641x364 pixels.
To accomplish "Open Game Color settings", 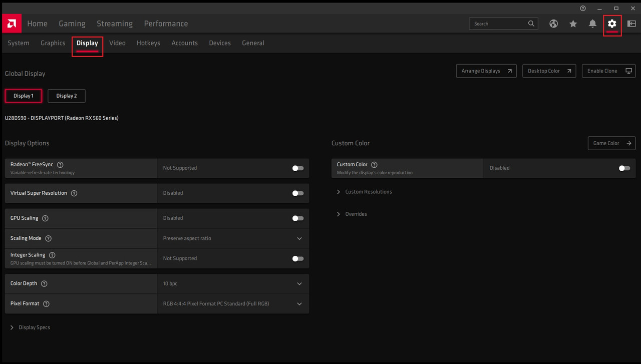I will click(611, 143).
